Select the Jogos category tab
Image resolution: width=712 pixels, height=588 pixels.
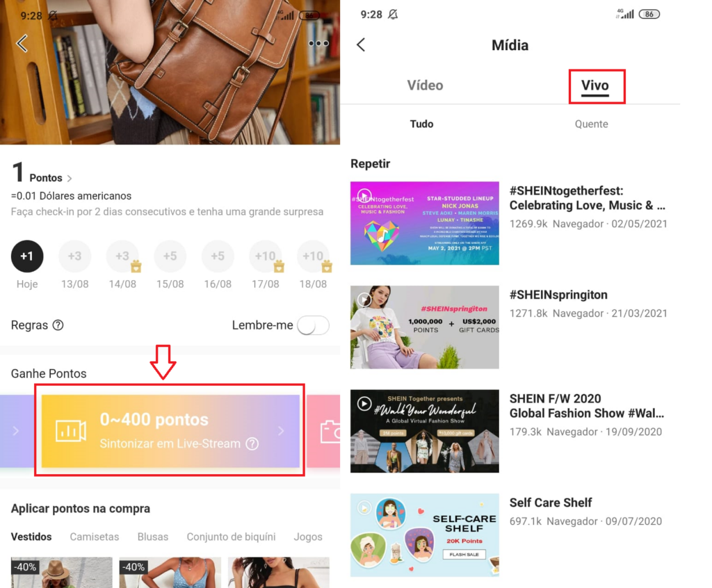coord(308,537)
